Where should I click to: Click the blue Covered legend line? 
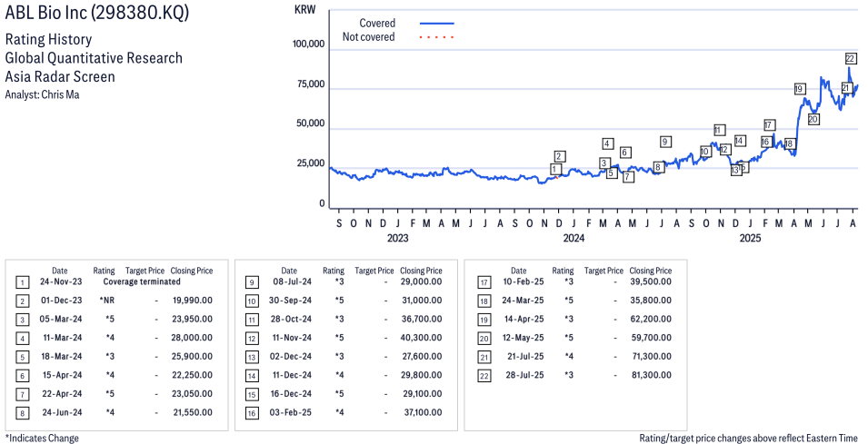(437, 24)
